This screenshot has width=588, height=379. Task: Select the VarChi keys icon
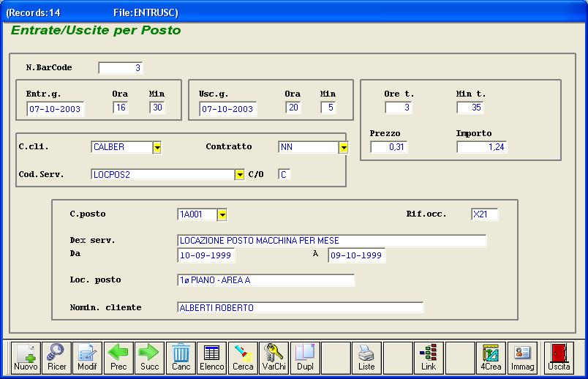pyautogui.click(x=274, y=357)
